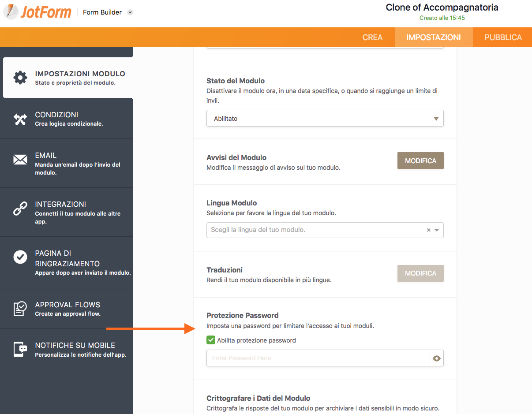The height and width of the screenshot is (414, 532).
Task: Click the JotForm pencil logo icon
Action: 11,12
